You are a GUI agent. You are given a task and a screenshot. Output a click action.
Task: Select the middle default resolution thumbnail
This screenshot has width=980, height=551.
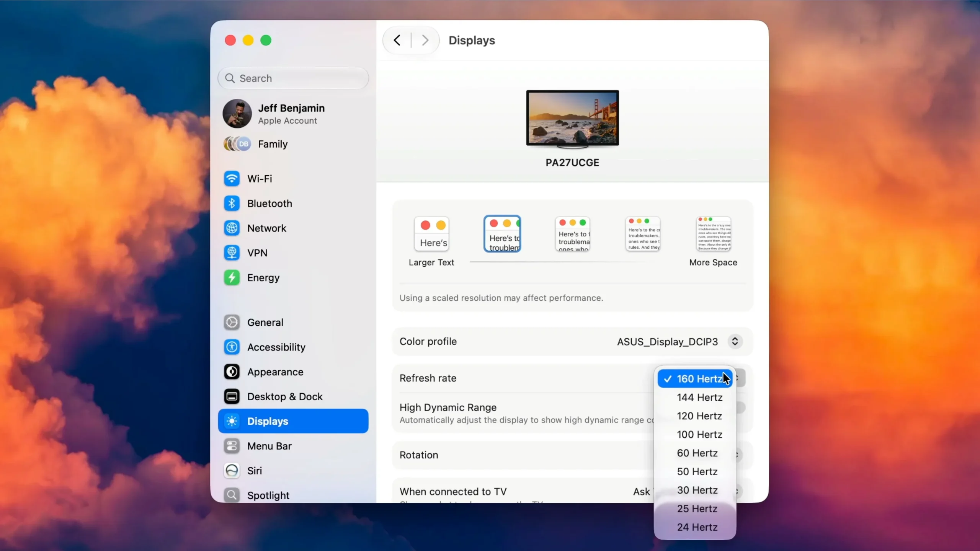point(573,234)
